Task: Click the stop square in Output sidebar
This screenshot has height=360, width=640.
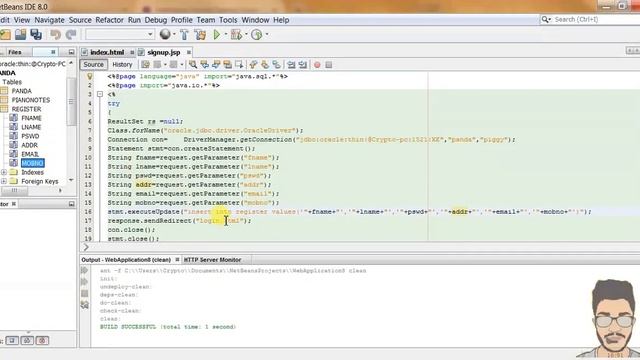Action: click(84, 293)
